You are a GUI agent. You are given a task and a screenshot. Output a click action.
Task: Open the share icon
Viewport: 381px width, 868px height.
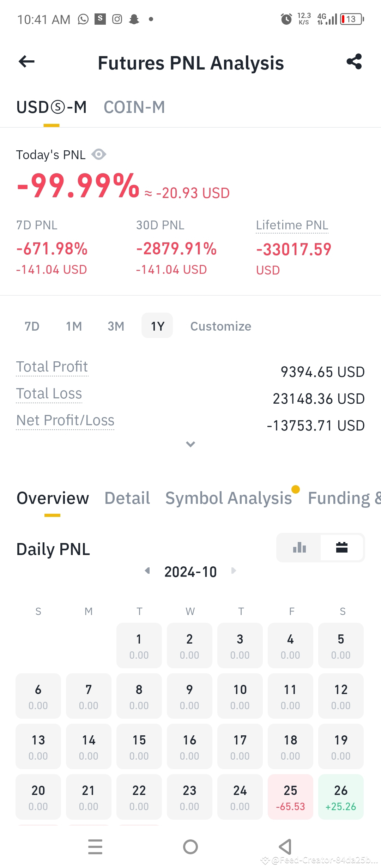click(354, 62)
